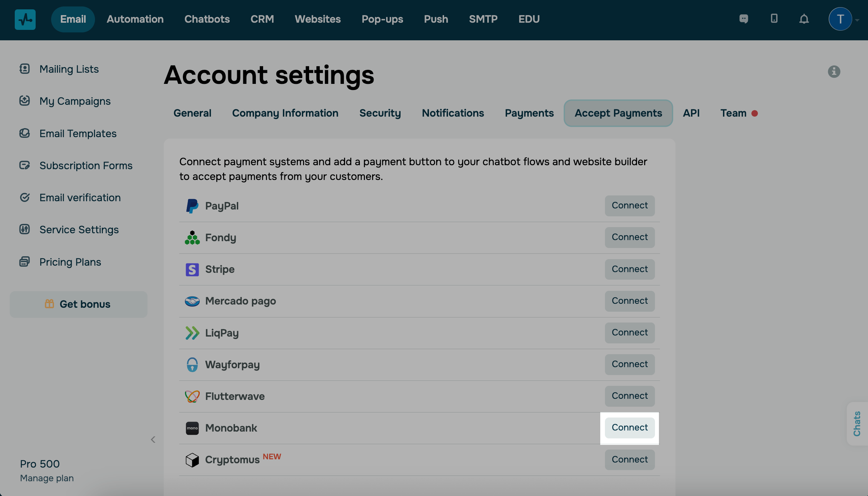Click the Email verification sidebar icon
This screenshot has width=868, height=496.
24,197
